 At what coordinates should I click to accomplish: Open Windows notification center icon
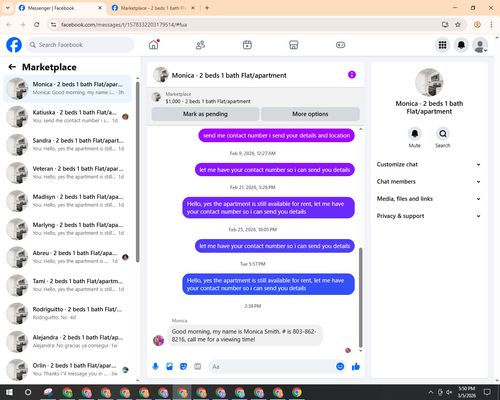point(487,392)
